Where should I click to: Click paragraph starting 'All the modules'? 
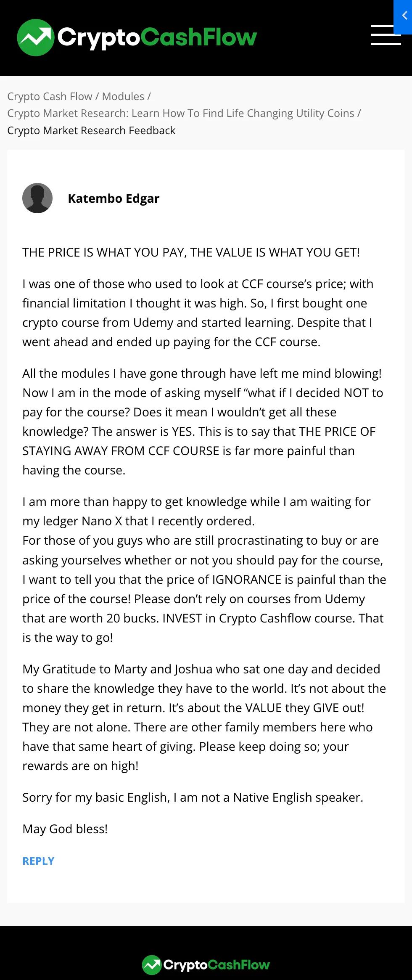pos(203,422)
